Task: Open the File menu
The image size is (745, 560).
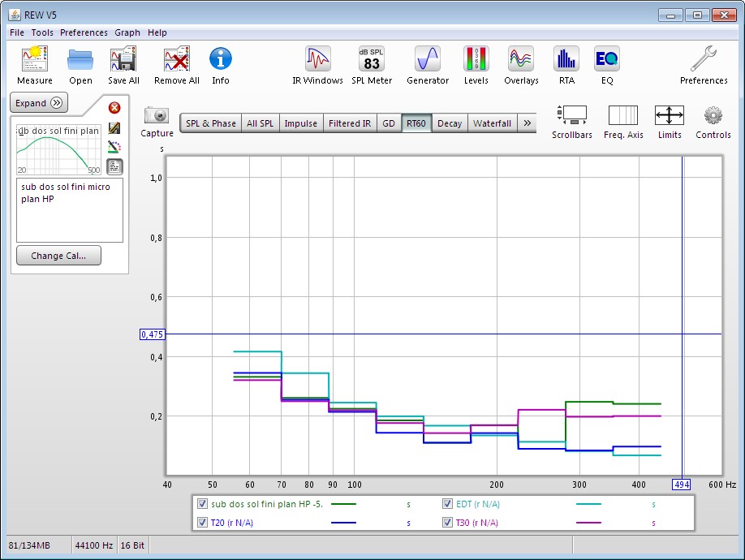Action: tap(16, 32)
